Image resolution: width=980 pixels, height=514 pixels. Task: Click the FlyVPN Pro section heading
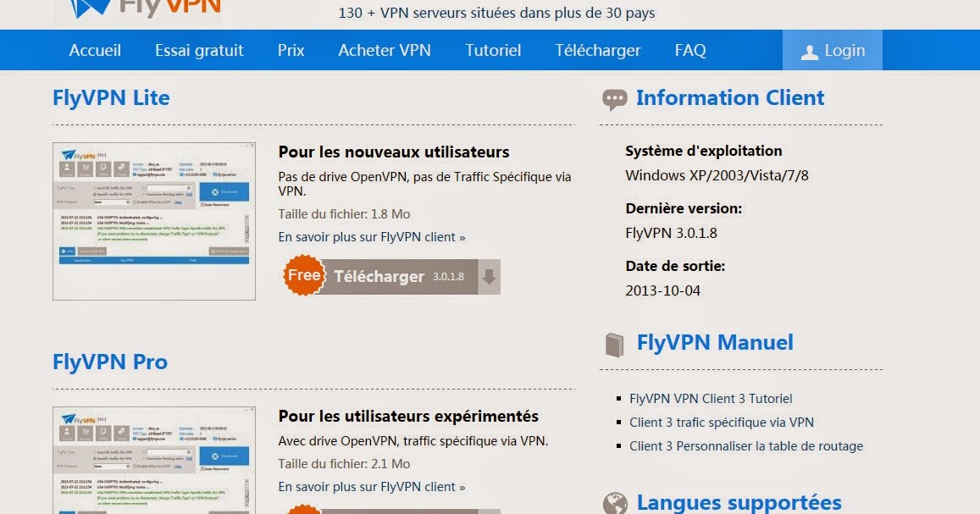click(x=110, y=362)
